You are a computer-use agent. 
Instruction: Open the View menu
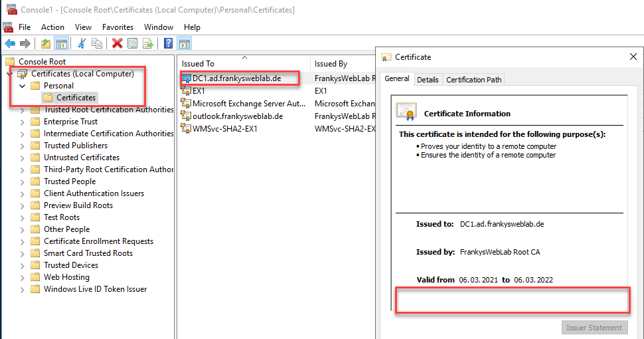83,27
